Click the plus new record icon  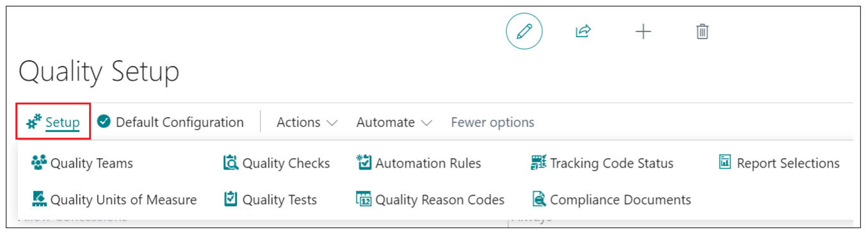coord(643,31)
